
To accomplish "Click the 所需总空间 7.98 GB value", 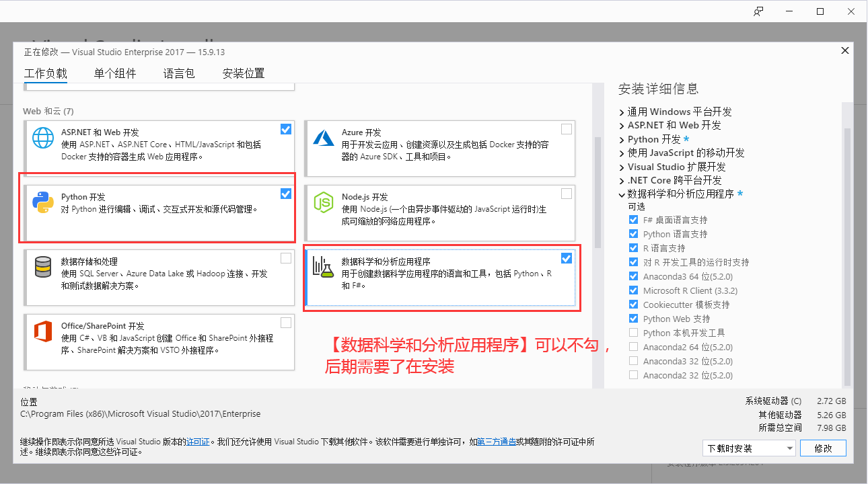I will 831,428.
